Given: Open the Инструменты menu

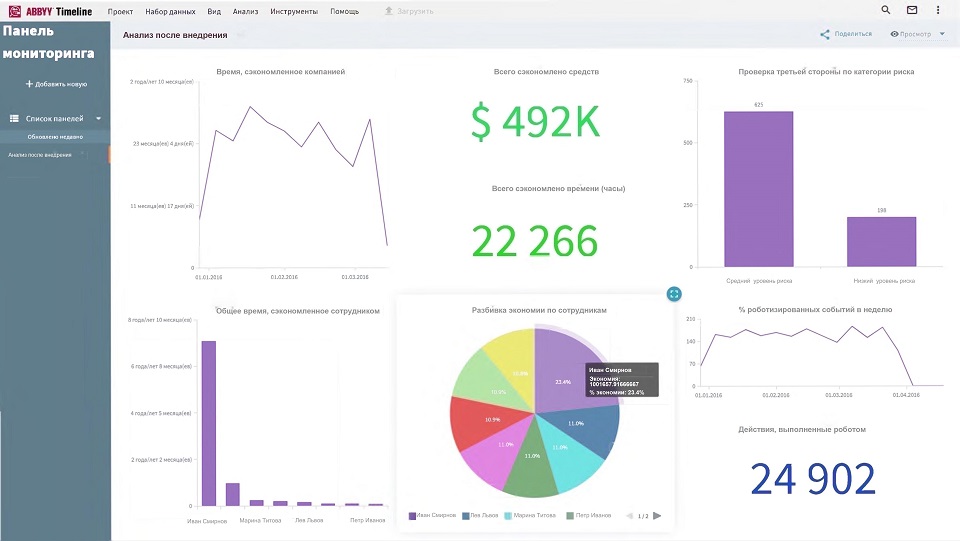Looking at the screenshot, I should pos(294,12).
